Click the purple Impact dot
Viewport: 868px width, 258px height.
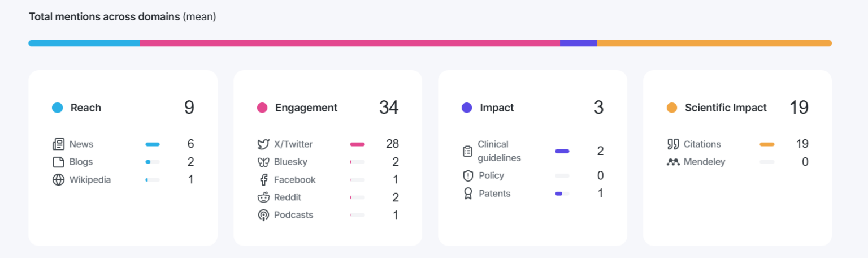(x=467, y=107)
